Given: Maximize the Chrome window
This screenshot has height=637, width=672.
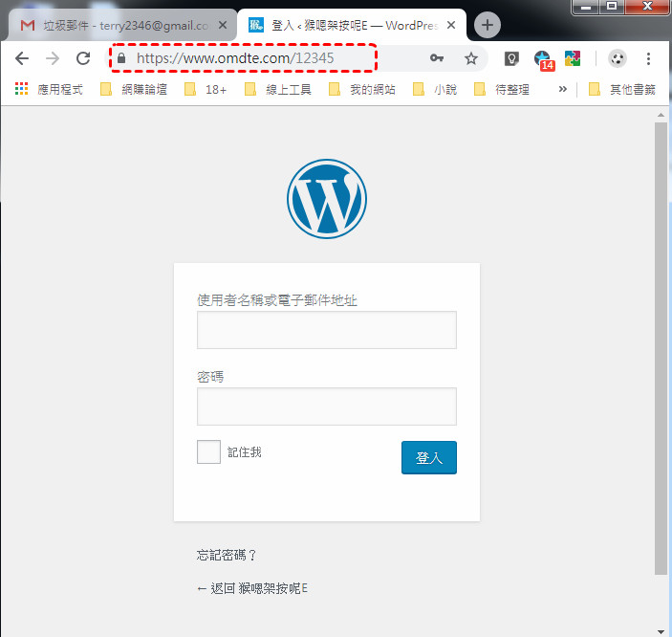Looking at the screenshot, I should [x=612, y=7].
